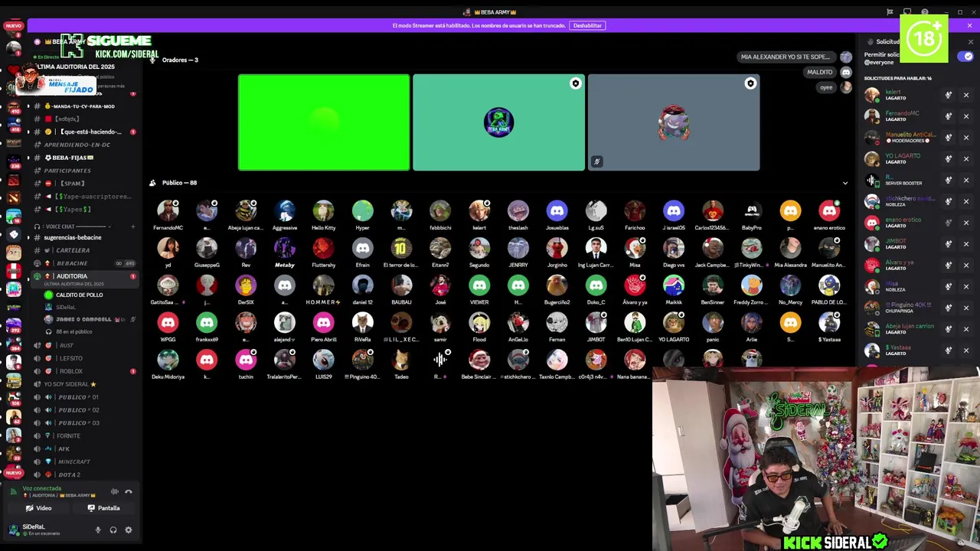Screen dimensions: 980x551
Task: Select the middle BEBA ARMY speaker tile
Action: (x=498, y=122)
